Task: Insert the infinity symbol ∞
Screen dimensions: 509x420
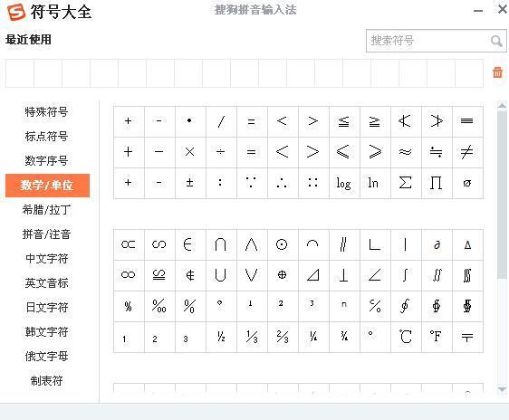Action: tap(129, 275)
